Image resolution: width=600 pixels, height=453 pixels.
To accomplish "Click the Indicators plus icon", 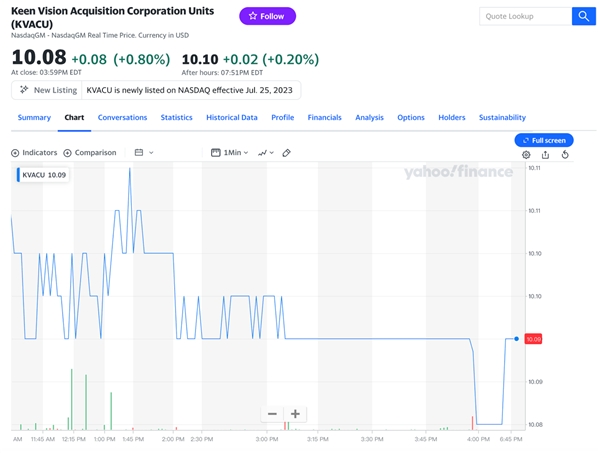I will click(x=15, y=153).
